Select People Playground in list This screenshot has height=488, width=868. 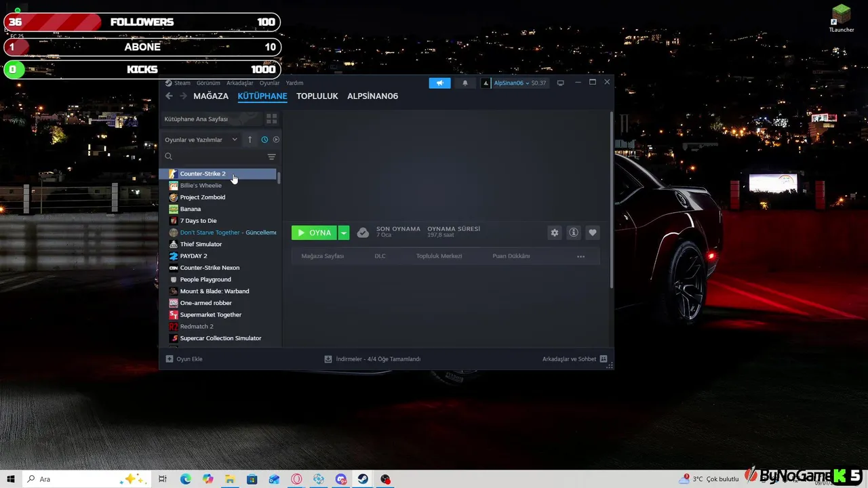click(x=218, y=279)
